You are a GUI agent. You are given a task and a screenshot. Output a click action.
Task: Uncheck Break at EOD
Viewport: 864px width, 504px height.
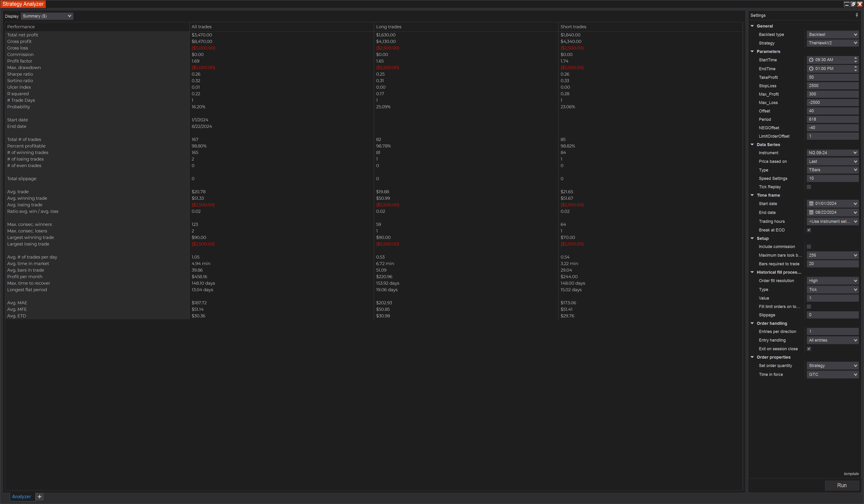click(x=809, y=230)
